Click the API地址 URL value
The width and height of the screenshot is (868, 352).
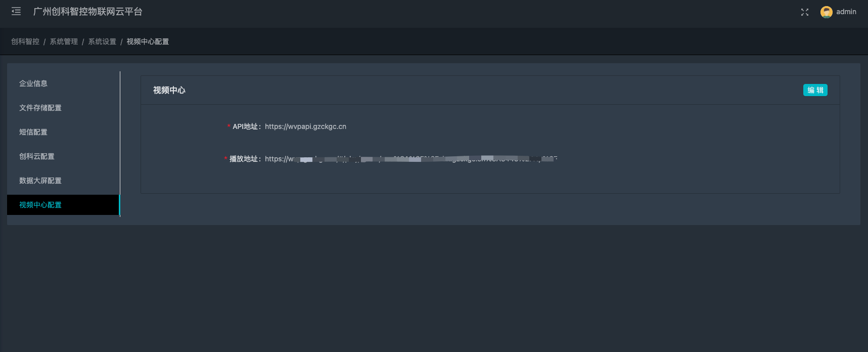coord(305,126)
